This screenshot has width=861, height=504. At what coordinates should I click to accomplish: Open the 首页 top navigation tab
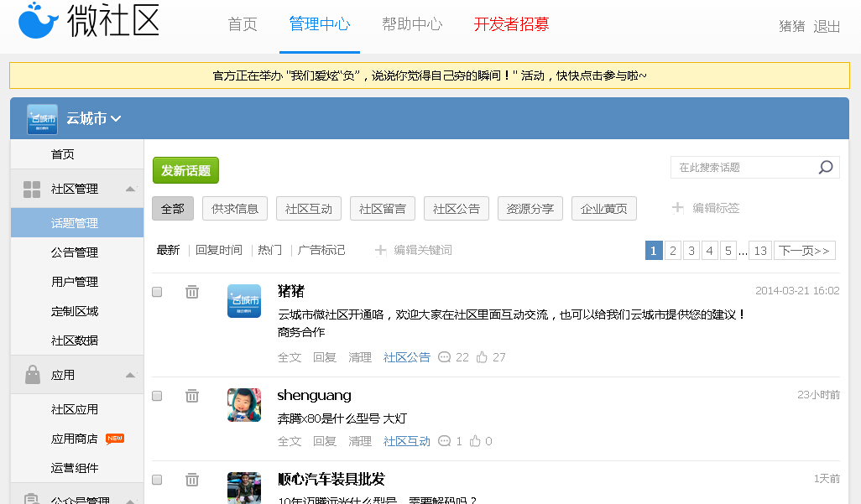243,24
